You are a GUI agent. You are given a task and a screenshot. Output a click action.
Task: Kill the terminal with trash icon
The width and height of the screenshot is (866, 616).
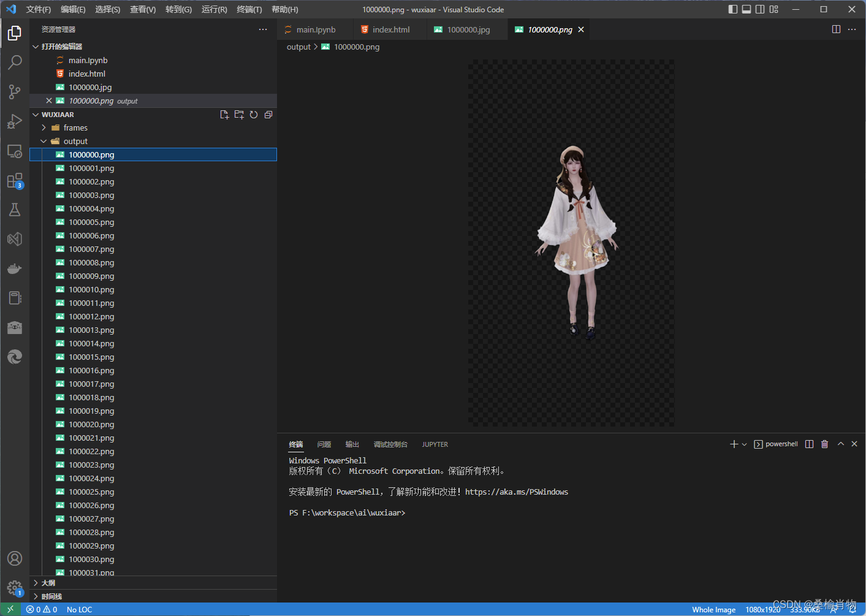click(x=824, y=444)
